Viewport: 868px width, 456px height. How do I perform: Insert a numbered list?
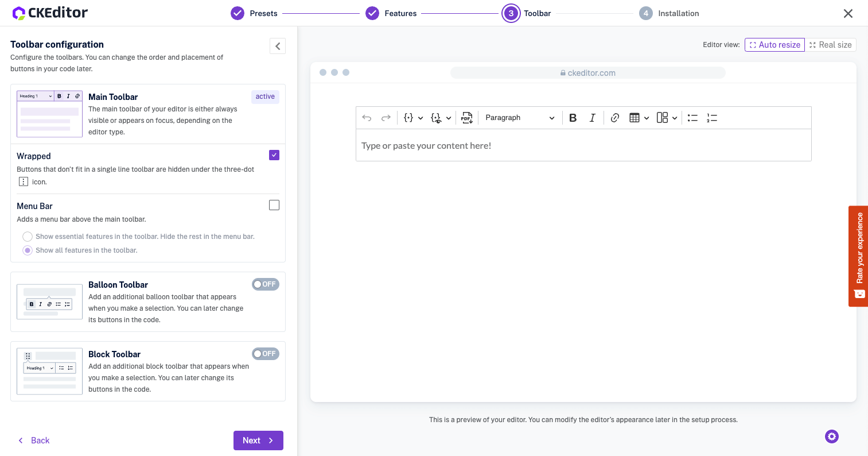712,118
